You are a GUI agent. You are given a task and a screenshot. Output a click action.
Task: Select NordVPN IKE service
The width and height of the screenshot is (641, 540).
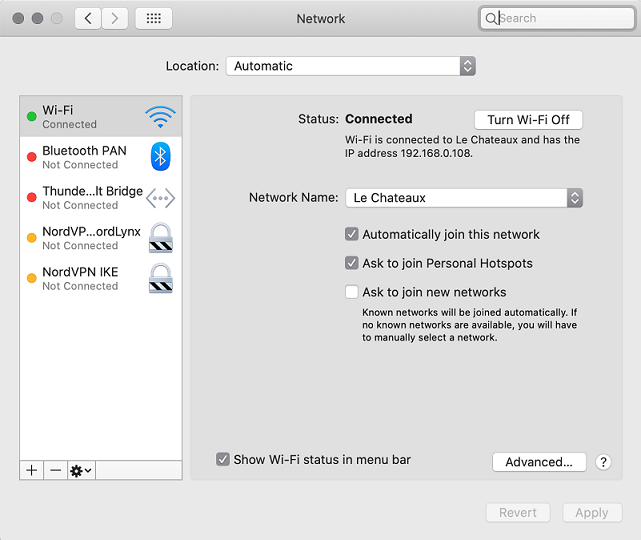point(101,278)
